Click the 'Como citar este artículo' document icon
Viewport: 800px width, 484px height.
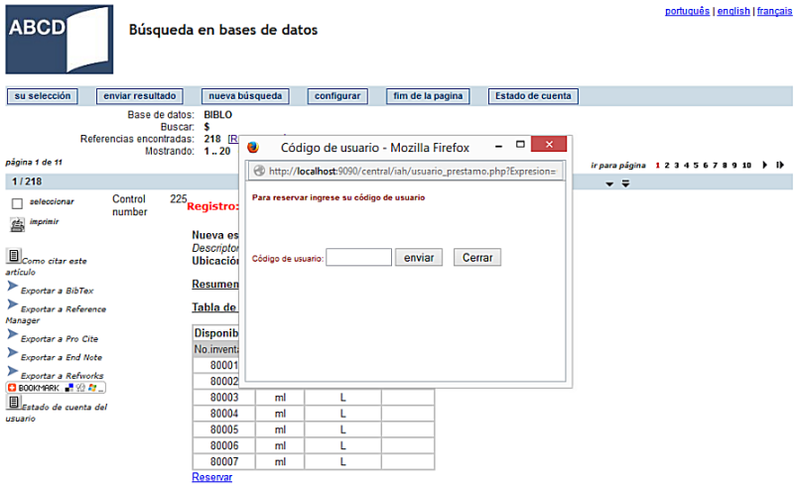pyautogui.click(x=13, y=256)
